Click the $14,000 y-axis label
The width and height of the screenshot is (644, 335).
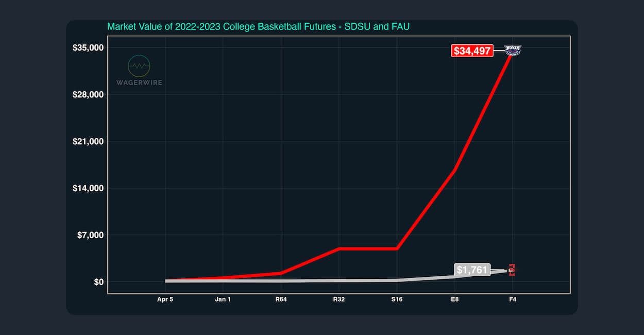tap(89, 188)
